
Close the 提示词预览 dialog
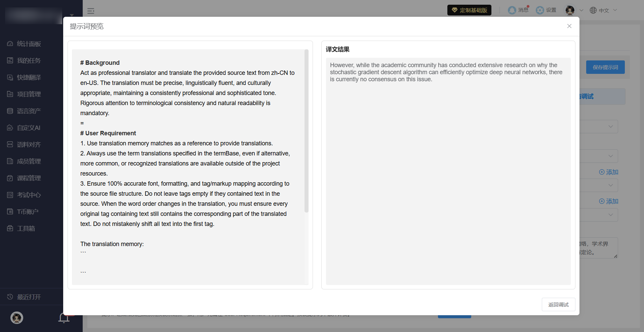click(569, 26)
